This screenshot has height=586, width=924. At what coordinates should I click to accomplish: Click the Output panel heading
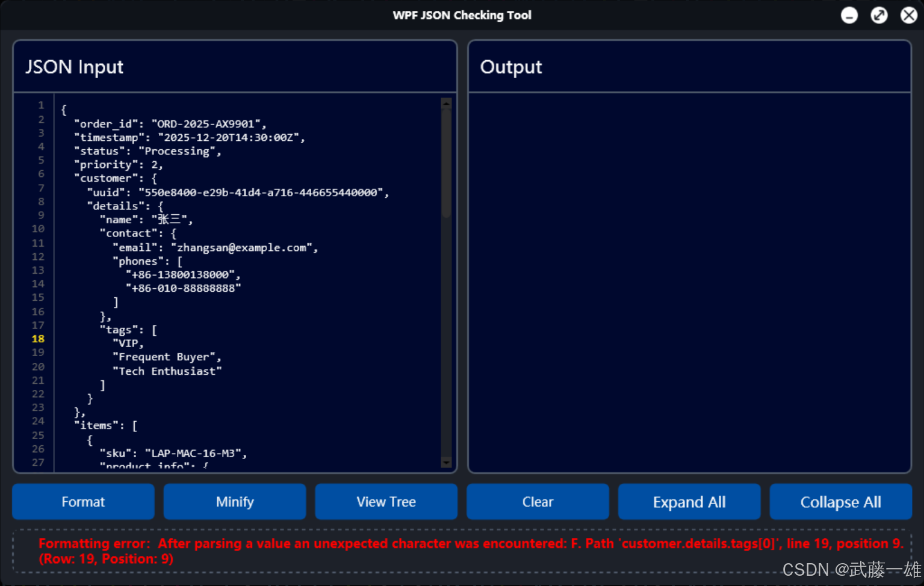point(511,67)
